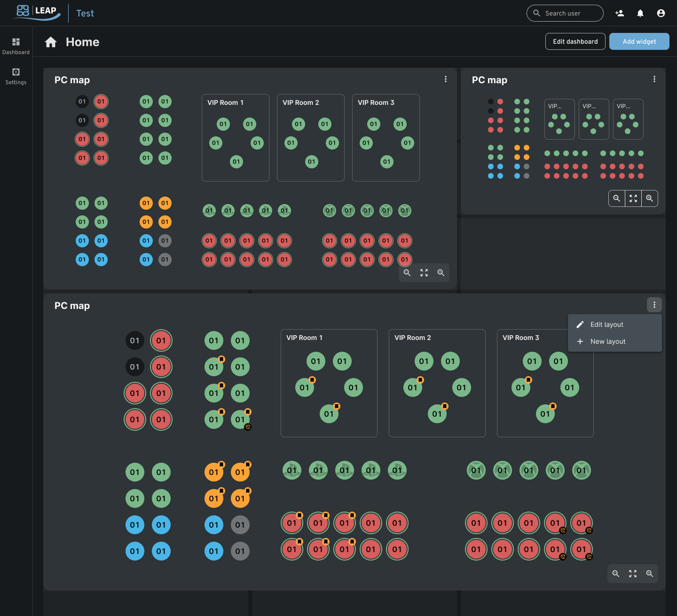Viewport: 677px width, 616px height.
Task: Open Settings from the sidebar
Action: (16, 76)
